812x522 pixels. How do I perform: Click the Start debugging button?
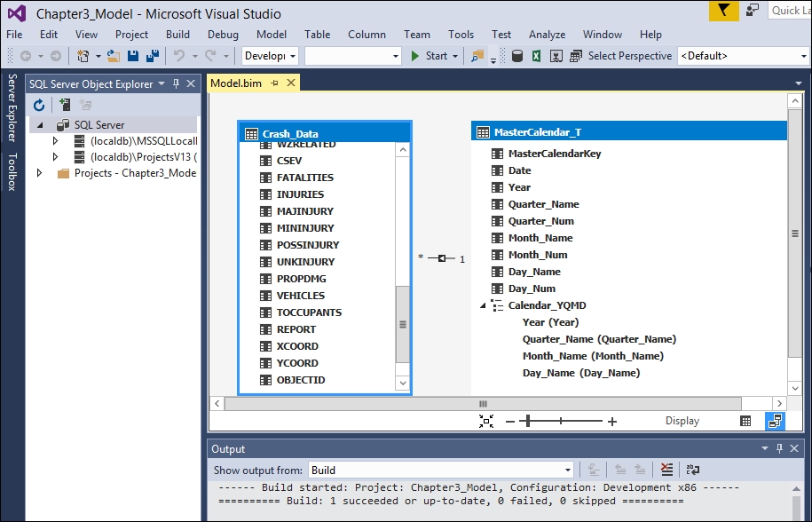click(x=430, y=56)
